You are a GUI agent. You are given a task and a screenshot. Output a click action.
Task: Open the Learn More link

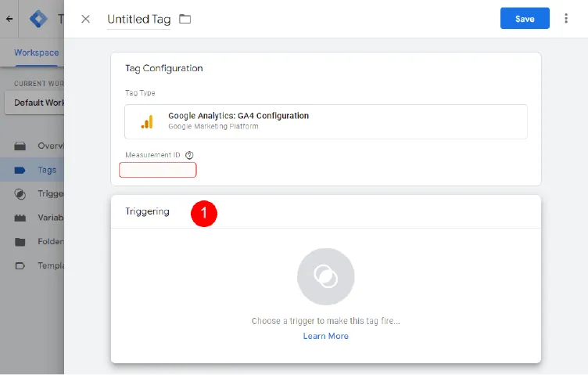coord(325,336)
